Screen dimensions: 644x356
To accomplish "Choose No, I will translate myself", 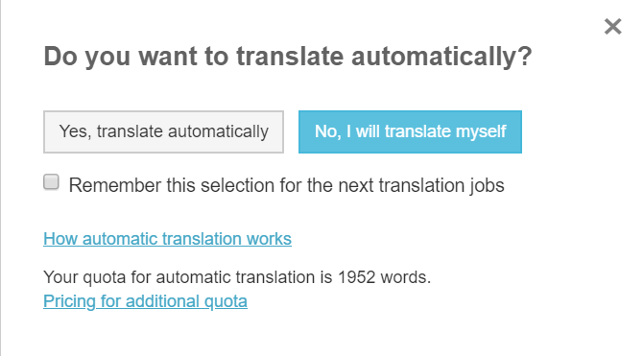I will pos(410,131).
